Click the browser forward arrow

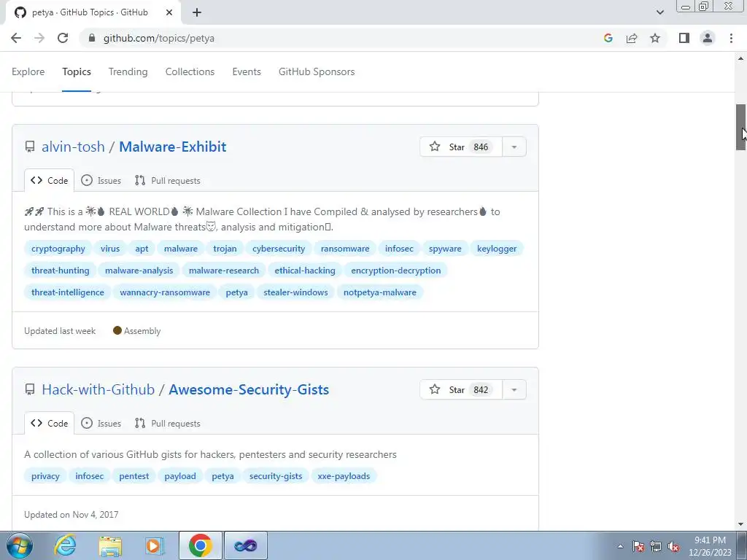[x=39, y=38]
